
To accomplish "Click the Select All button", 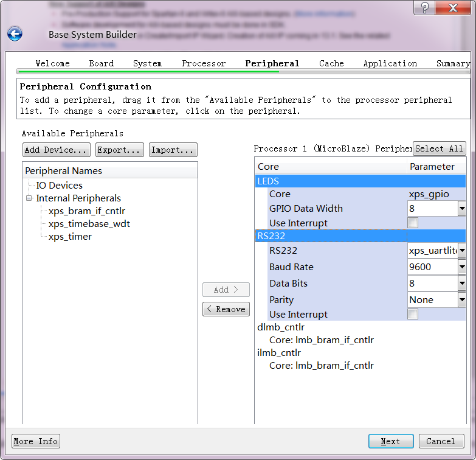I will pos(439,148).
